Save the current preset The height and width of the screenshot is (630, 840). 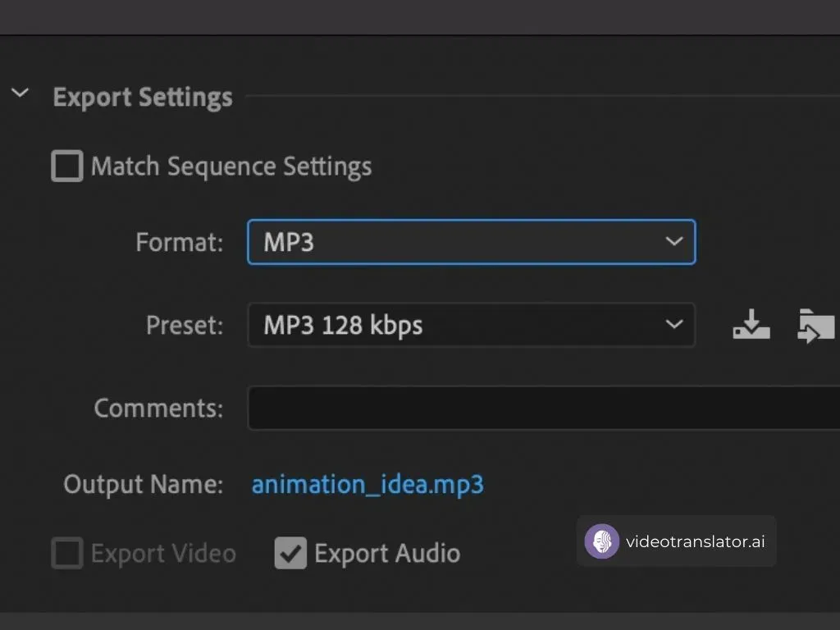[751, 325]
